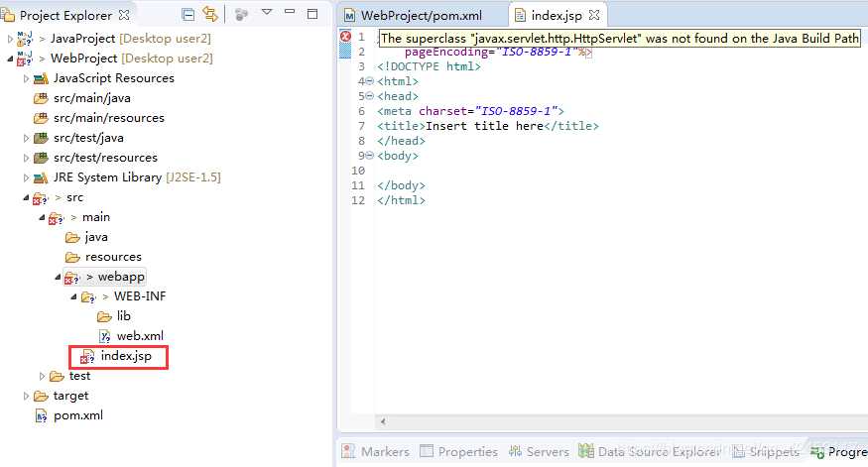Open the Markers view tab
Screen dimensions: 868x467
point(375,451)
